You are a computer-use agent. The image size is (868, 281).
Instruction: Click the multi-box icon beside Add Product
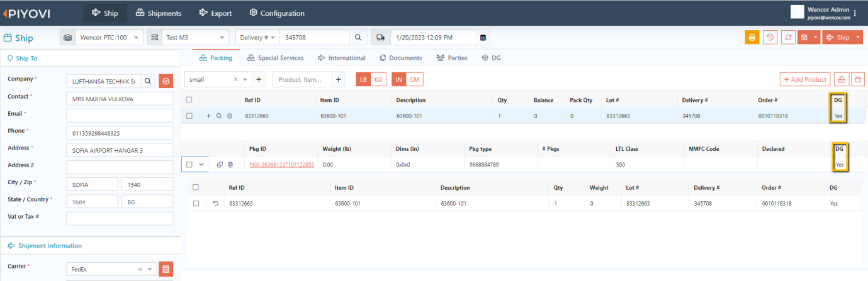click(x=841, y=80)
